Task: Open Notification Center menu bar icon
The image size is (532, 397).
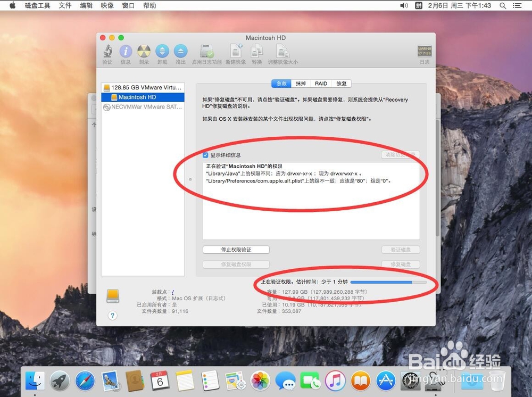Action: click(517, 5)
